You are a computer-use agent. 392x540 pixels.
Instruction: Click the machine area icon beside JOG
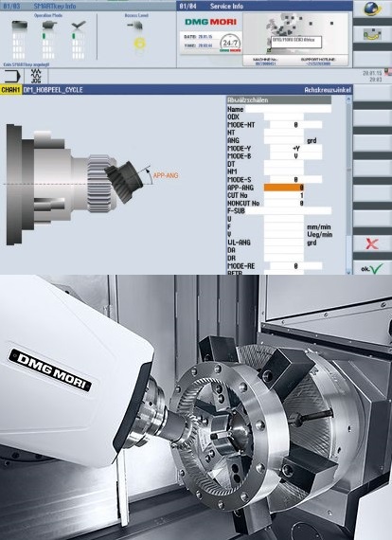pos(12,76)
